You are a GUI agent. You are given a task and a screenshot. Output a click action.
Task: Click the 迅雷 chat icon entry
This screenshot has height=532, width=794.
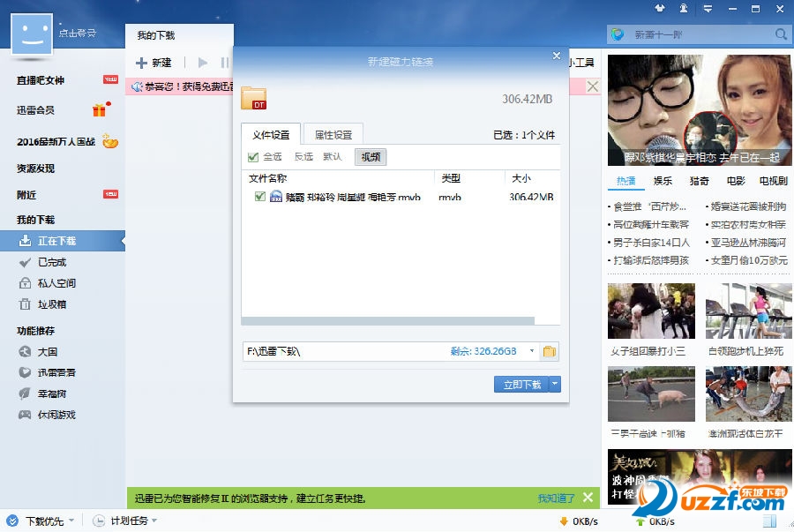(47, 372)
